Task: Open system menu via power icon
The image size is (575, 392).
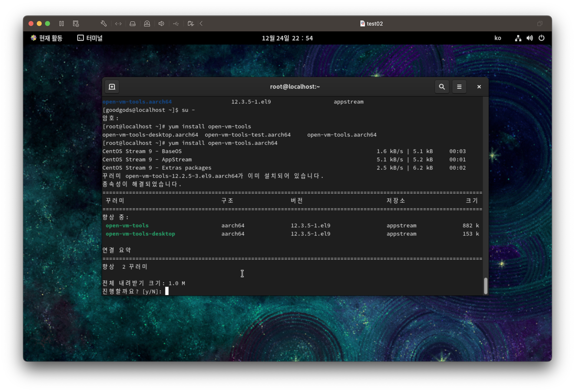Action: [x=541, y=38]
